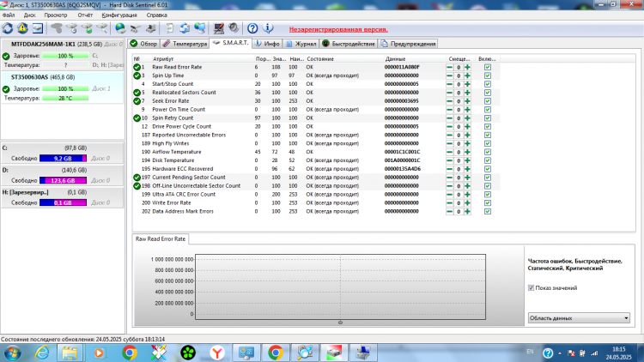
Task: Increase offset for Write Error Rate
Action: point(467,202)
